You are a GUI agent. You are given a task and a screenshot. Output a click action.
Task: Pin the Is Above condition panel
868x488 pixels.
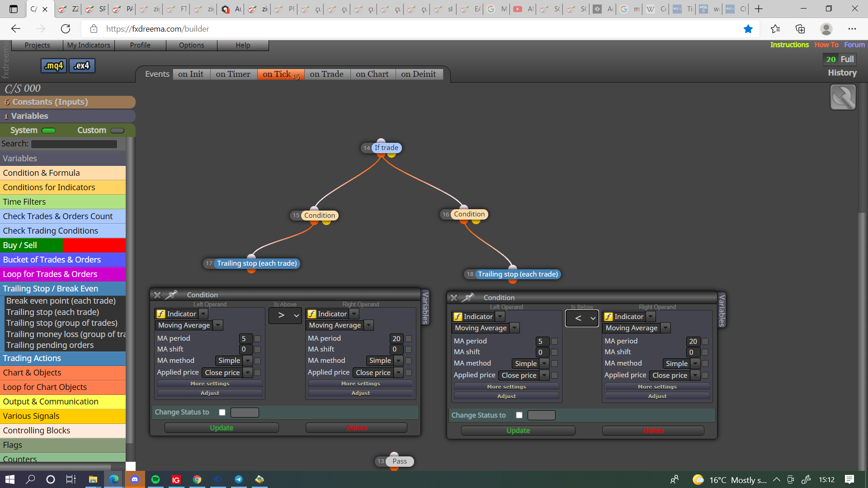coord(171,295)
